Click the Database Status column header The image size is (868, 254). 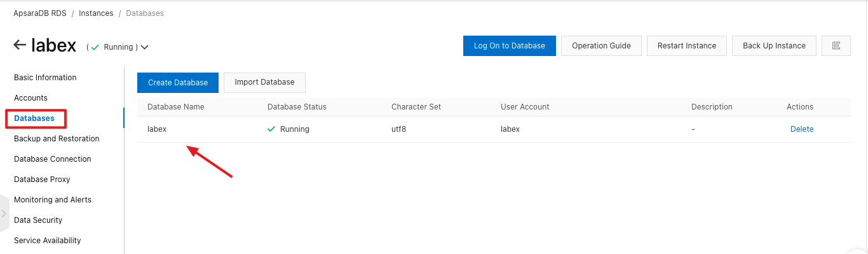click(297, 107)
